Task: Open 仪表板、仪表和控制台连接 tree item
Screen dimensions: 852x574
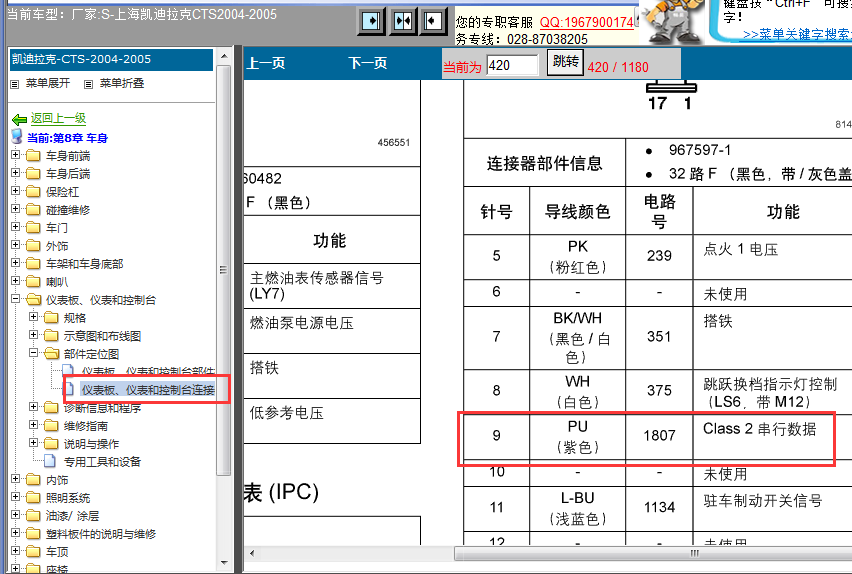Action: tap(147, 390)
